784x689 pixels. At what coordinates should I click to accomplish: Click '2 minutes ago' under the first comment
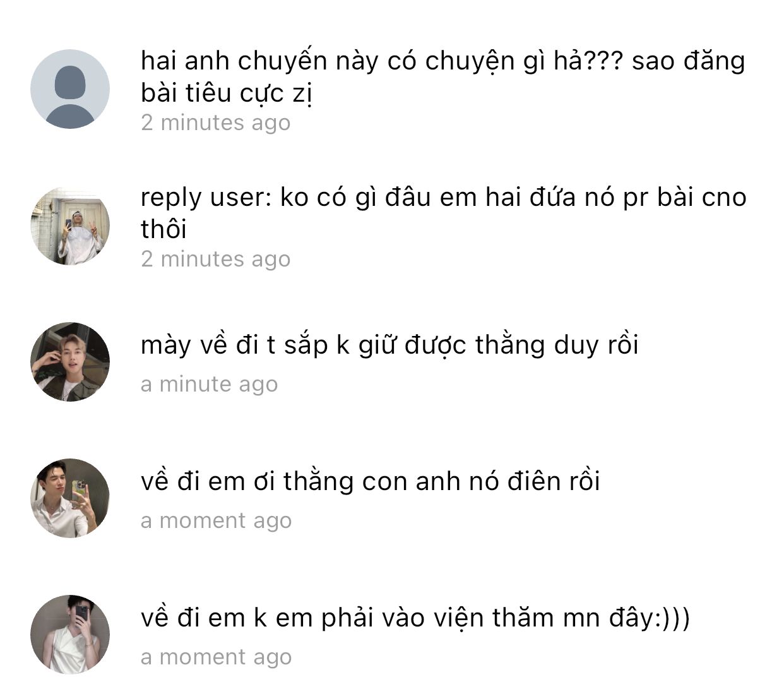click(x=215, y=123)
